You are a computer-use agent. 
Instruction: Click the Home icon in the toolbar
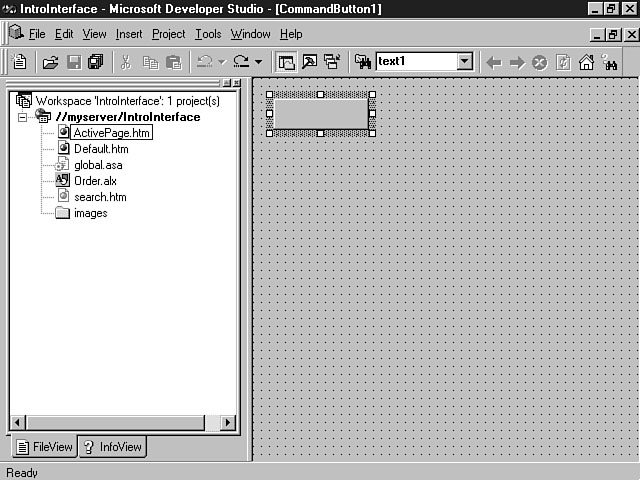[587, 62]
